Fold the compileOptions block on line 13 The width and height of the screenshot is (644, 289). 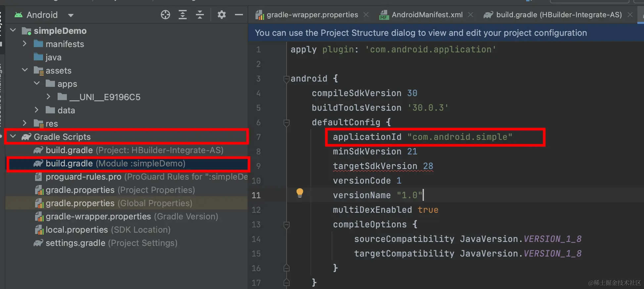click(287, 225)
